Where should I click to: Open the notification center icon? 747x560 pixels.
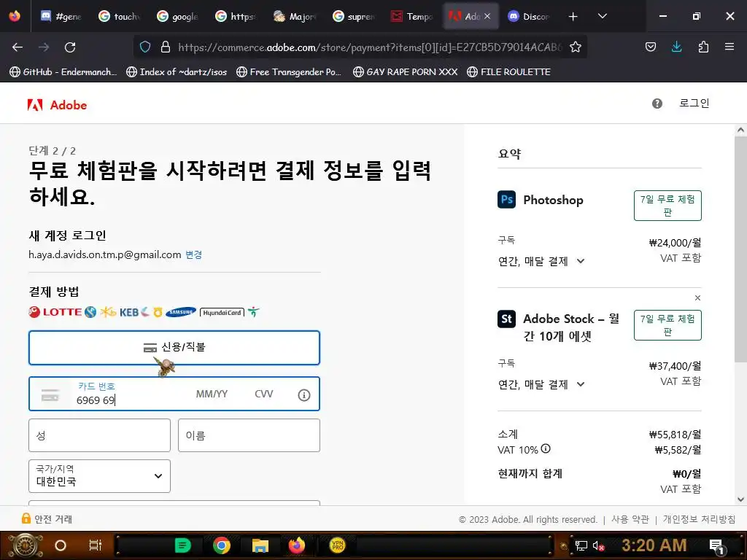(716, 546)
